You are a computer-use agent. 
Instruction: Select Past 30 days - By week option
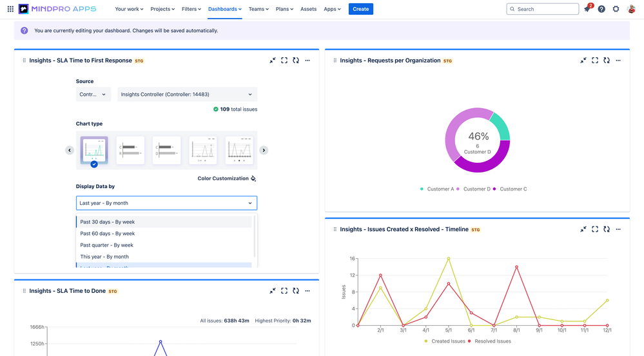click(164, 222)
